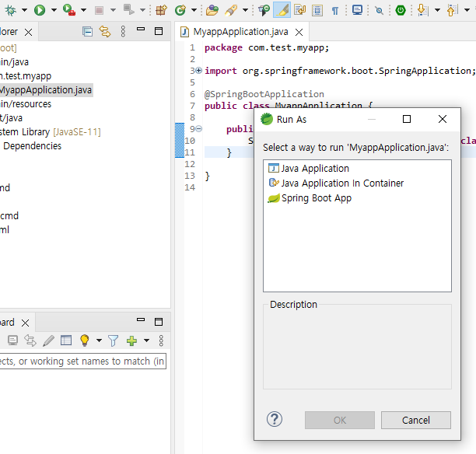Click the lightbulb icon in dashboard toolbar
Screen dimensions: 476x454
tap(85, 340)
